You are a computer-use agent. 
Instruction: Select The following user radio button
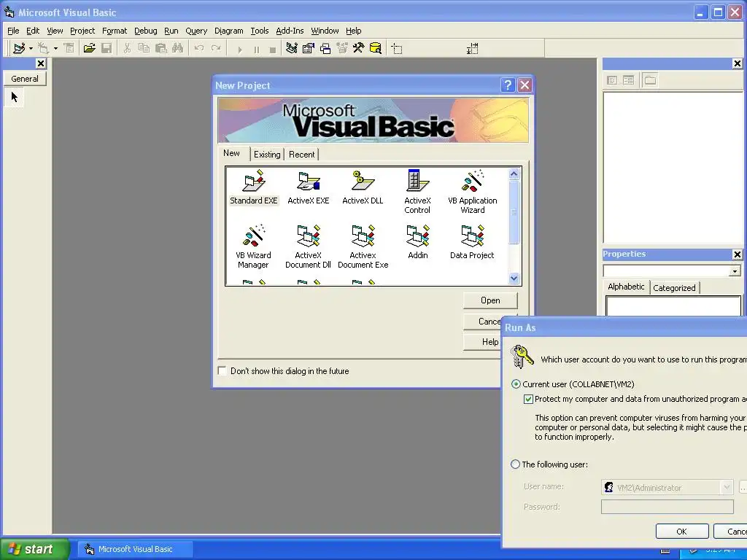(516, 464)
